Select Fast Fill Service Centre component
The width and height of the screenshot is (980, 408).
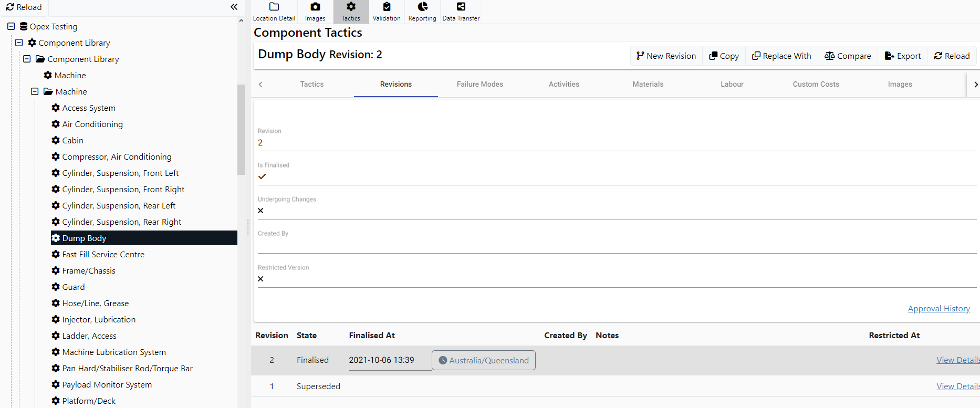click(103, 255)
